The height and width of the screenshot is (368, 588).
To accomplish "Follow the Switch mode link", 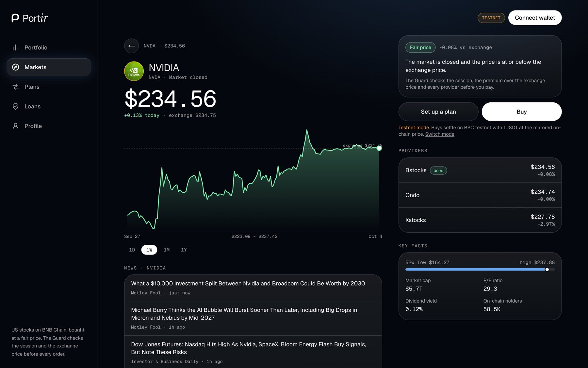I will [x=440, y=134].
